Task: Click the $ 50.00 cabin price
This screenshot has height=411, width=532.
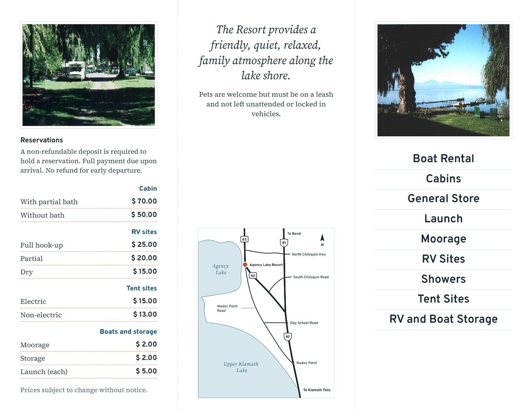Action: coord(144,215)
